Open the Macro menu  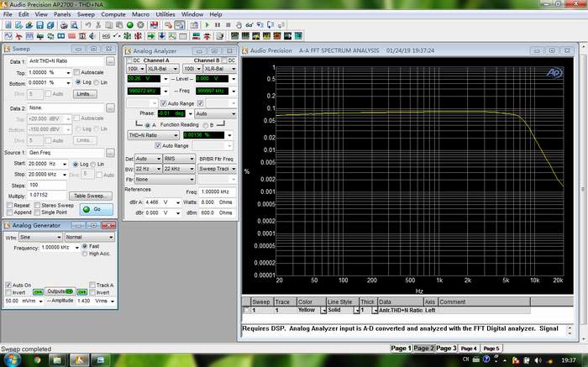click(x=140, y=14)
